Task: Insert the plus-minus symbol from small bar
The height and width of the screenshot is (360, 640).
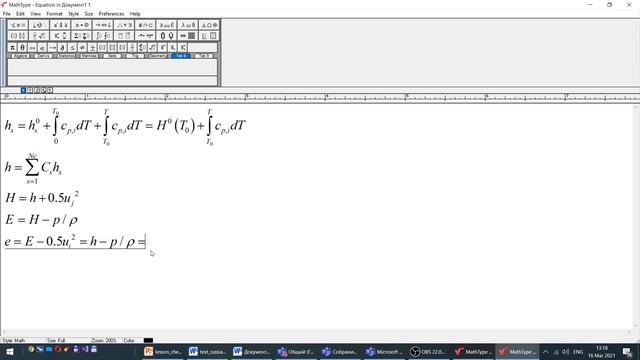Action: (x=92, y=48)
